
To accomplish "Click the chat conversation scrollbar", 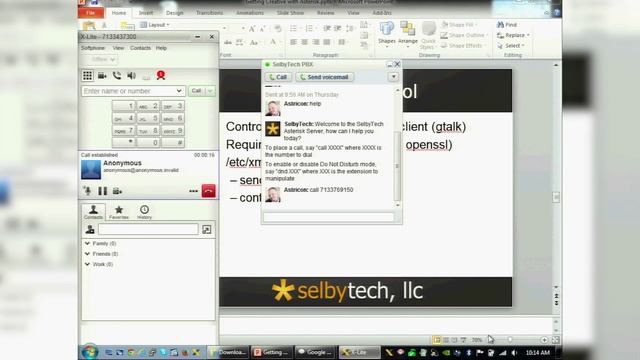I will [398, 166].
